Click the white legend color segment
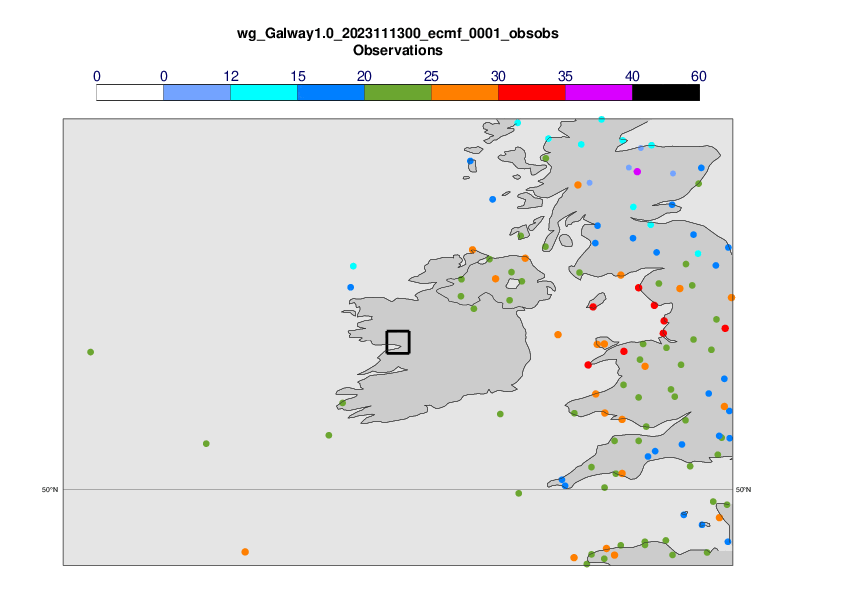The width and height of the screenshot is (842, 596). coord(130,92)
